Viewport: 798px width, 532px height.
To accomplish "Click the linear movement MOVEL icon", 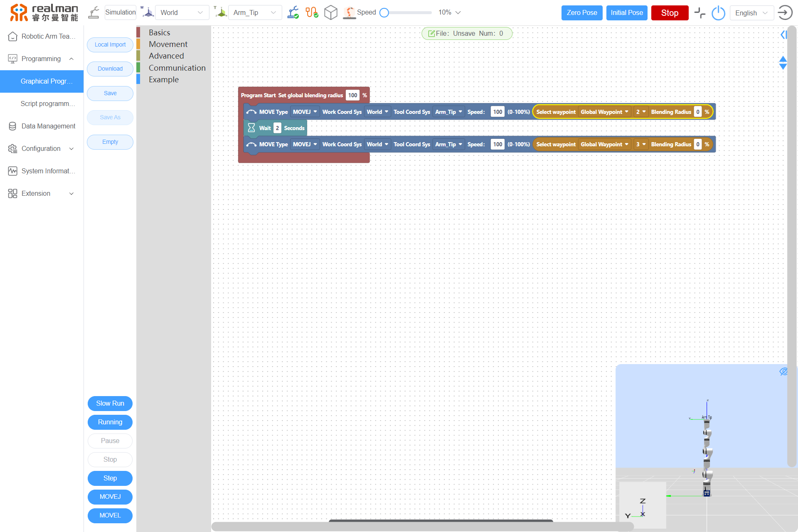I will [x=110, y=515].
